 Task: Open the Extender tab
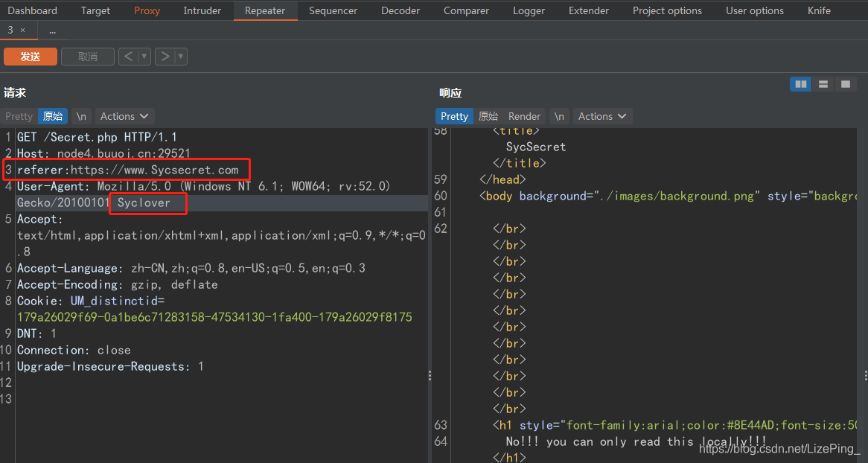tap(588, 10)
